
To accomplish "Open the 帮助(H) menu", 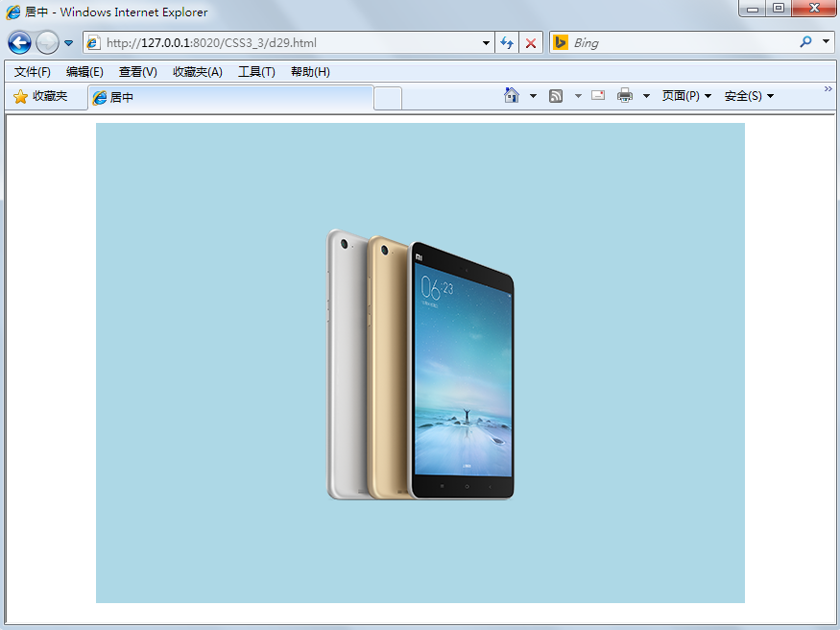I will click(310, 72).
